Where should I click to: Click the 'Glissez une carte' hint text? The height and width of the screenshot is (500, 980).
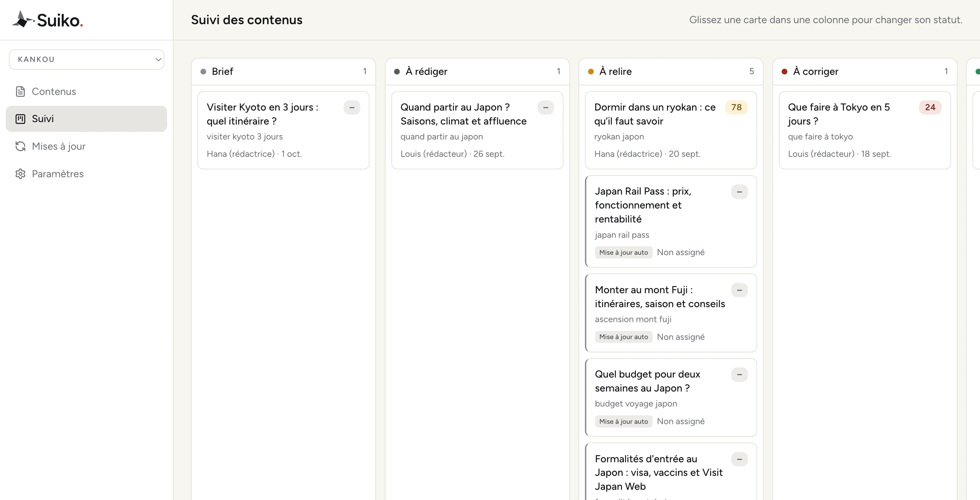pyautogui.click(x=826, y=20)
